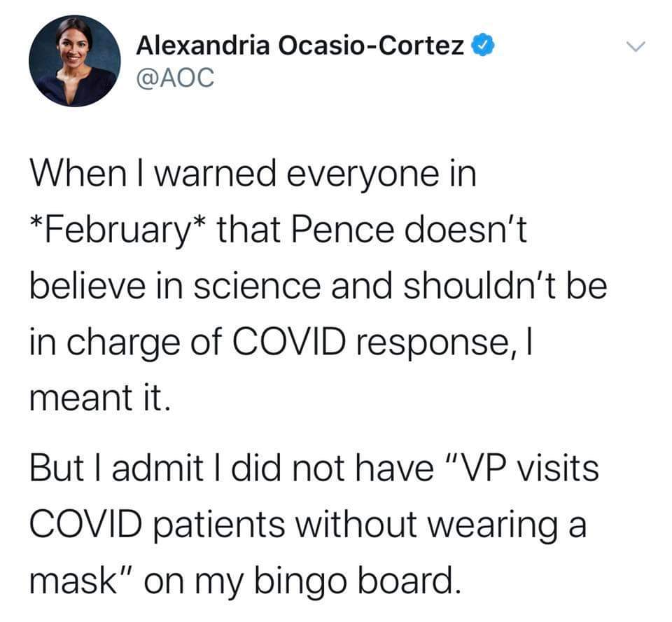This screenshot has width=672, height=622.
Task: Click the line starting "When I warned"
Action: (x=252, y=174)
